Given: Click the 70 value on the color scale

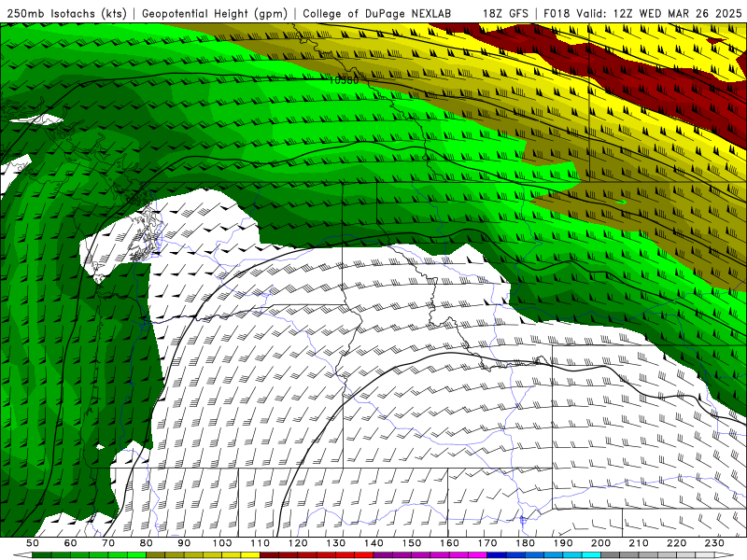Looking at the screenshot, I should tap(108, 543).
